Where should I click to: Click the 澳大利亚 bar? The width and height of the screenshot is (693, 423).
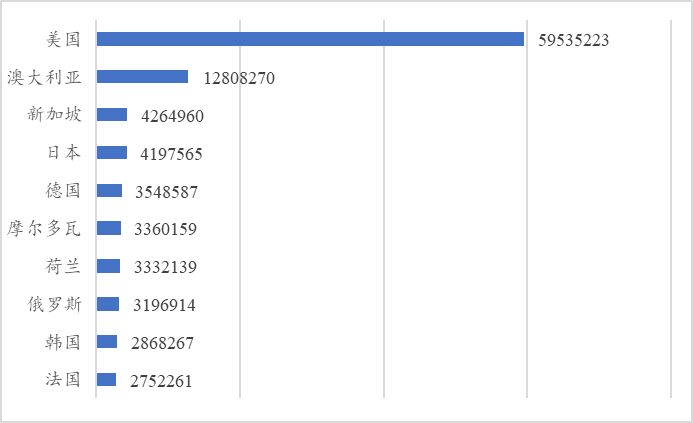142,76
